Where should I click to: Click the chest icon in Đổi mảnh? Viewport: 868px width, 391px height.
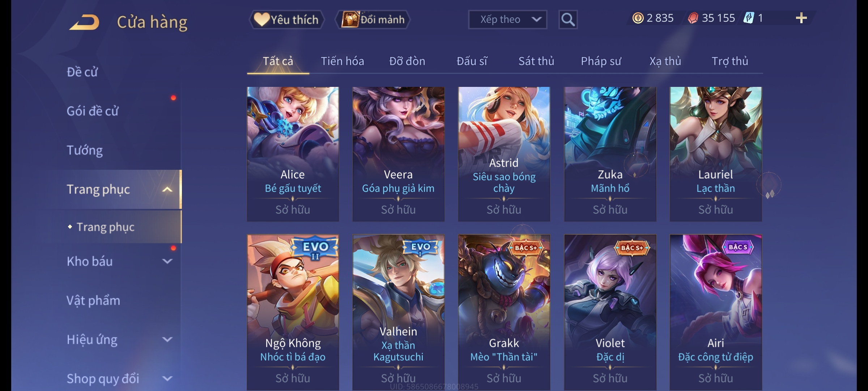[x=350, y=19]
